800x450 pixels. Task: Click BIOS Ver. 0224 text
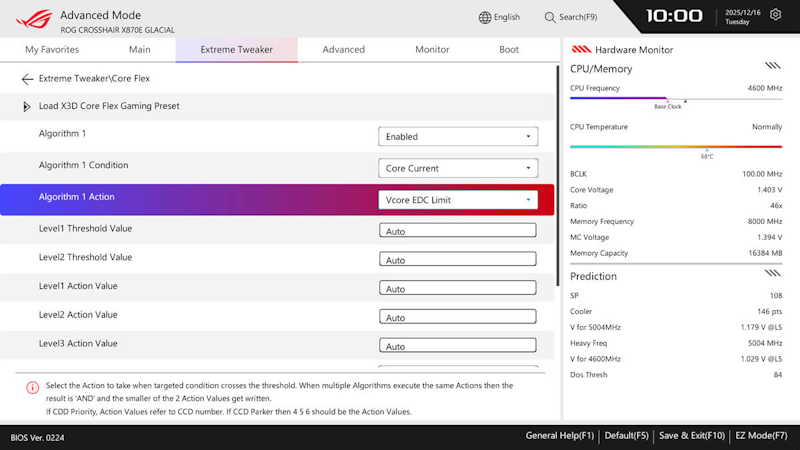37,438
